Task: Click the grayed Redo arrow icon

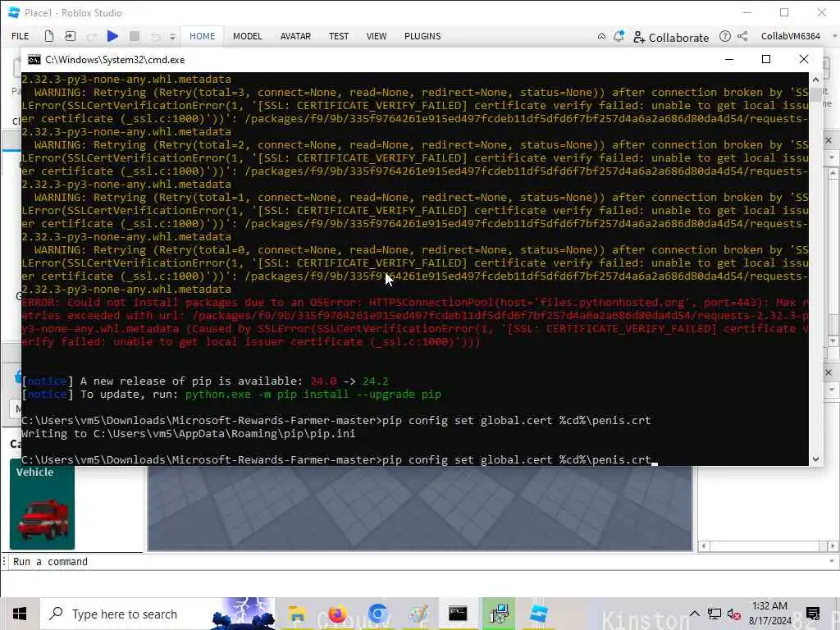Action: (92, 36)
